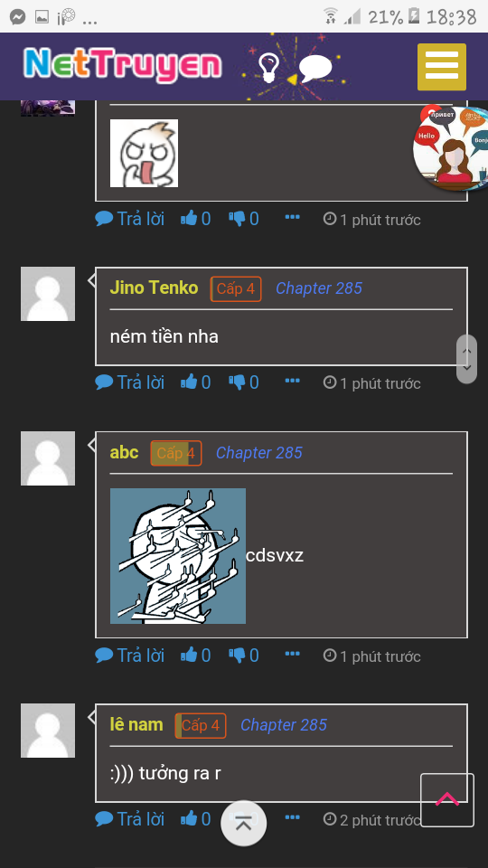Like lê nam's comment
This screenshot has width=488, height=868.
(195, 819)
